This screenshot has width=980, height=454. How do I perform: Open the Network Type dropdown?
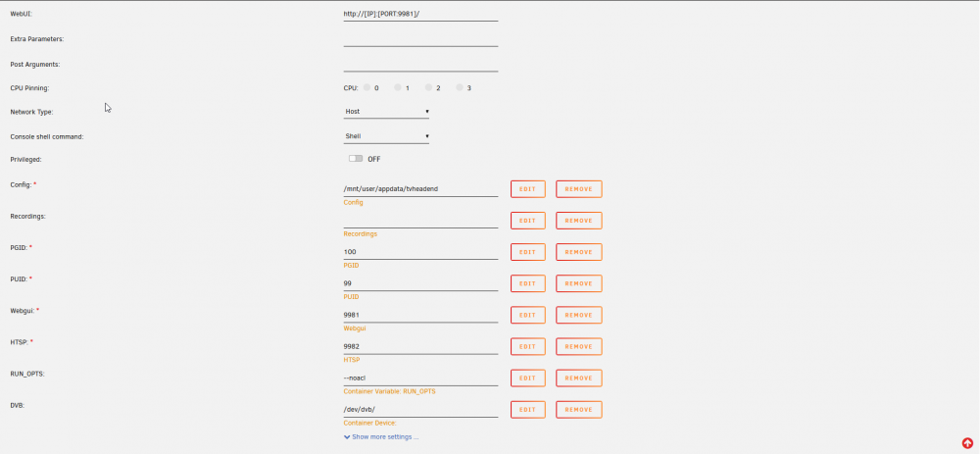click(x=386, y=112)
